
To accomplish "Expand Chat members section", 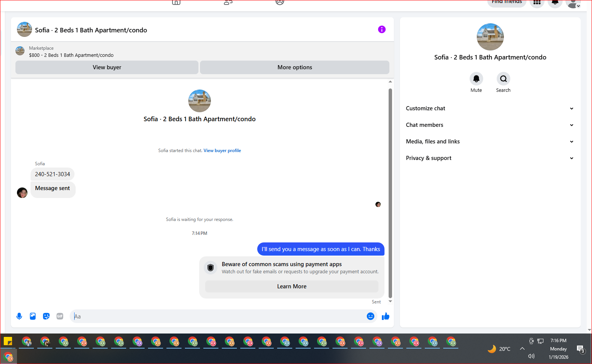I will click(x=490, y=125).
